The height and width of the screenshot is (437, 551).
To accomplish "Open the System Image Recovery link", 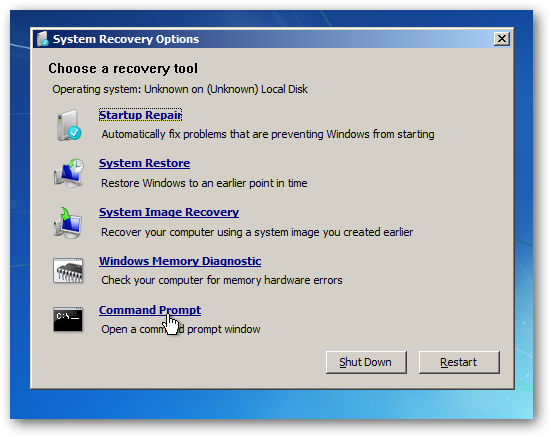I will (169, 212).
